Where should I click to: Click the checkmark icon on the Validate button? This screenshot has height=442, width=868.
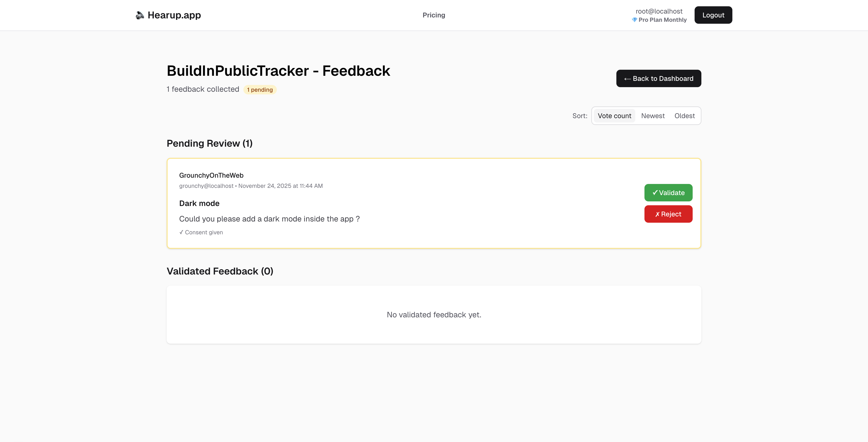point(655,192)
